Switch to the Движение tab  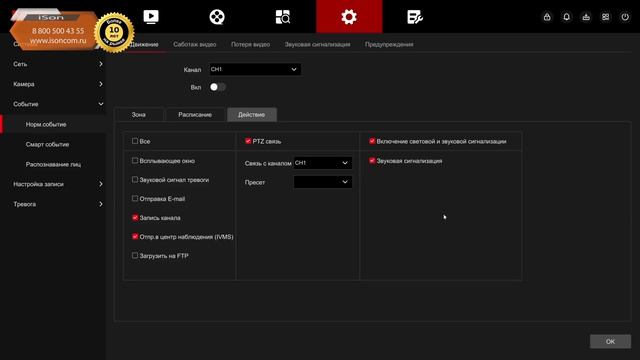point(144,44)
